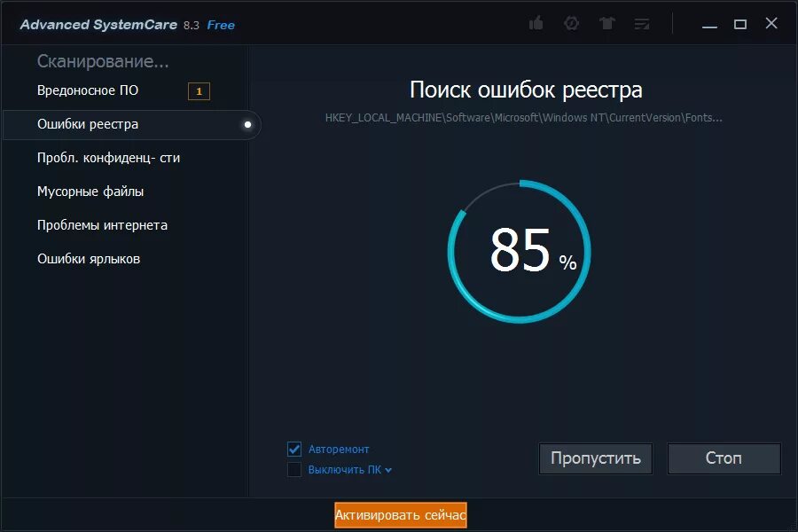Select Ошибки реестра in the sidebar

[132, 125]
